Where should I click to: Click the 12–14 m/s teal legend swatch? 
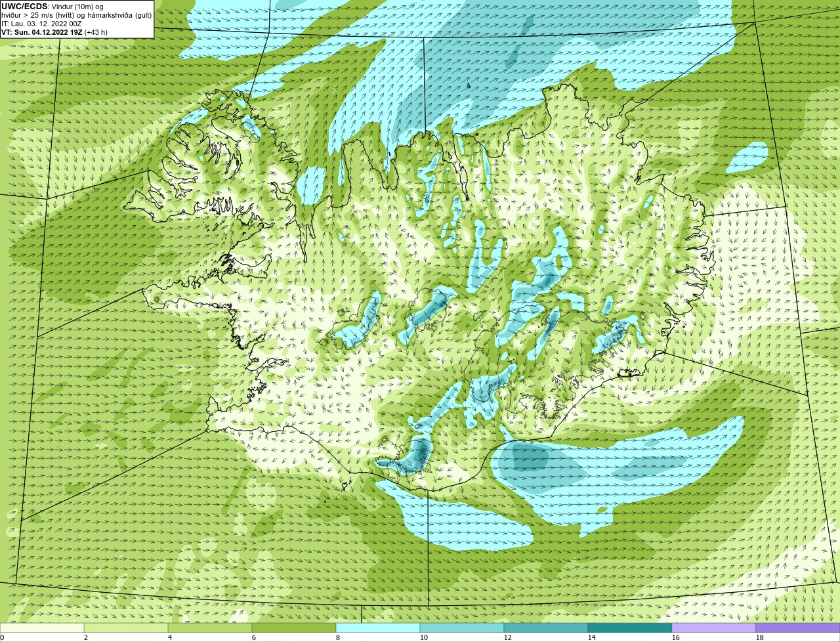[546, 628]
